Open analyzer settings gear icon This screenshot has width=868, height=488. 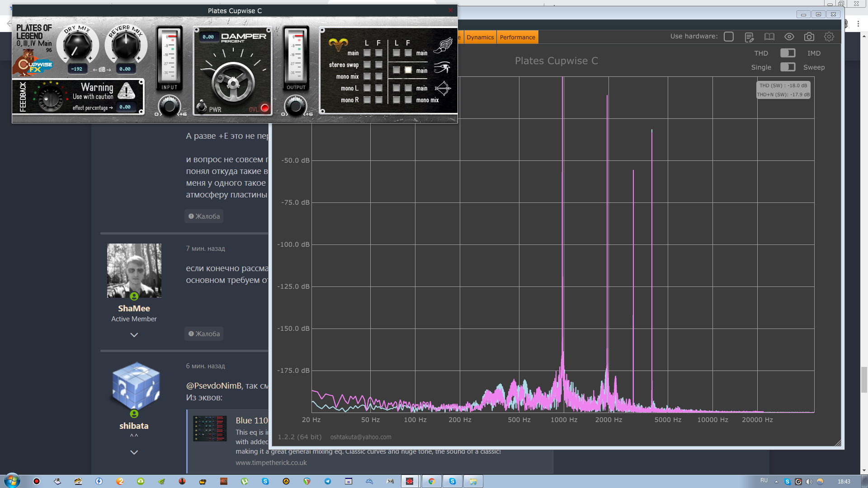pos(829,37)
